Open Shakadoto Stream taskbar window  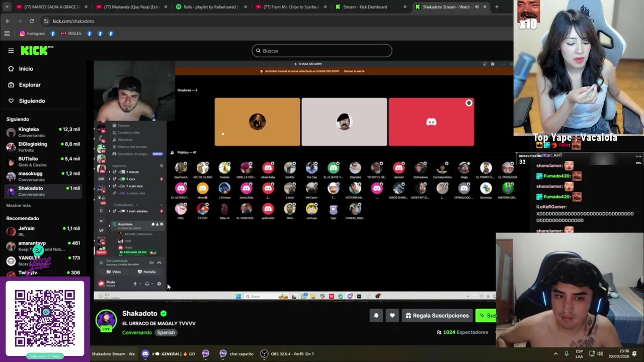tap(113, 354)
